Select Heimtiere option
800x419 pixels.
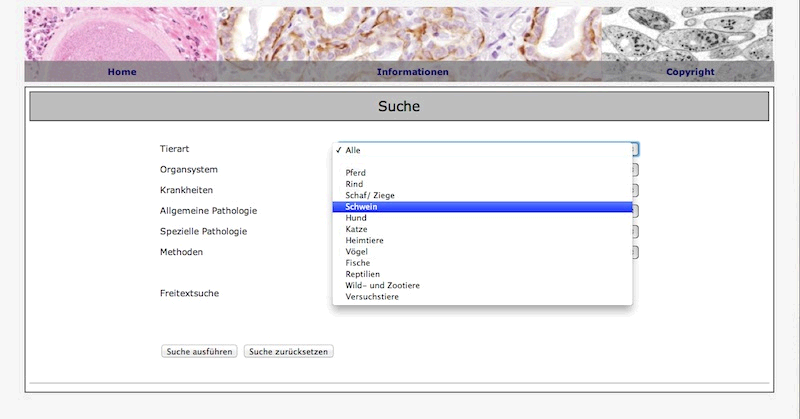pos(366,241)
